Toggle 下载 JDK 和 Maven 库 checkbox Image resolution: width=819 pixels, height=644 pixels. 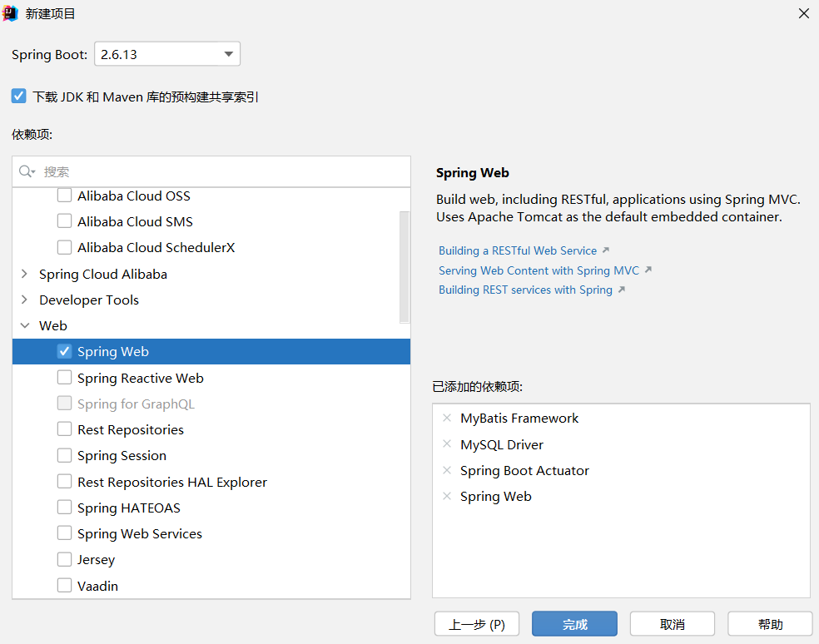pyautogui.click(x=19, y=97)
